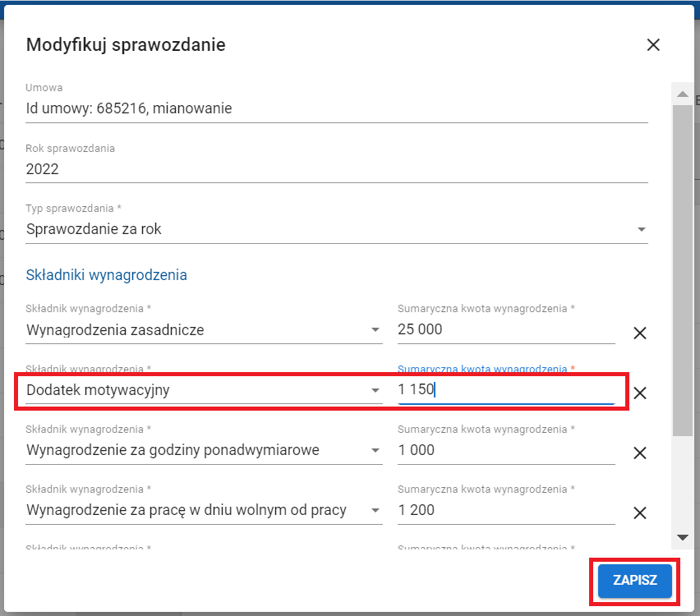Remove the Wynagrodzenia zasadnicze row

tap(640, 333)
